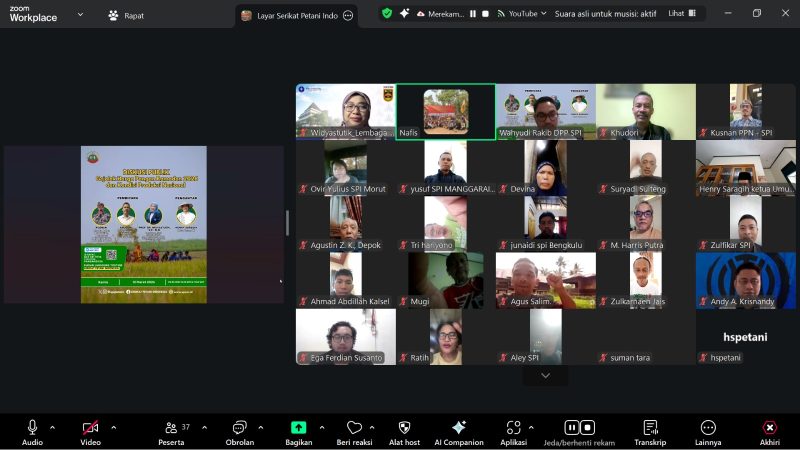Open Lainnya more options
The height and width of the screenshot is (450, 800).
tap(708, 428)
